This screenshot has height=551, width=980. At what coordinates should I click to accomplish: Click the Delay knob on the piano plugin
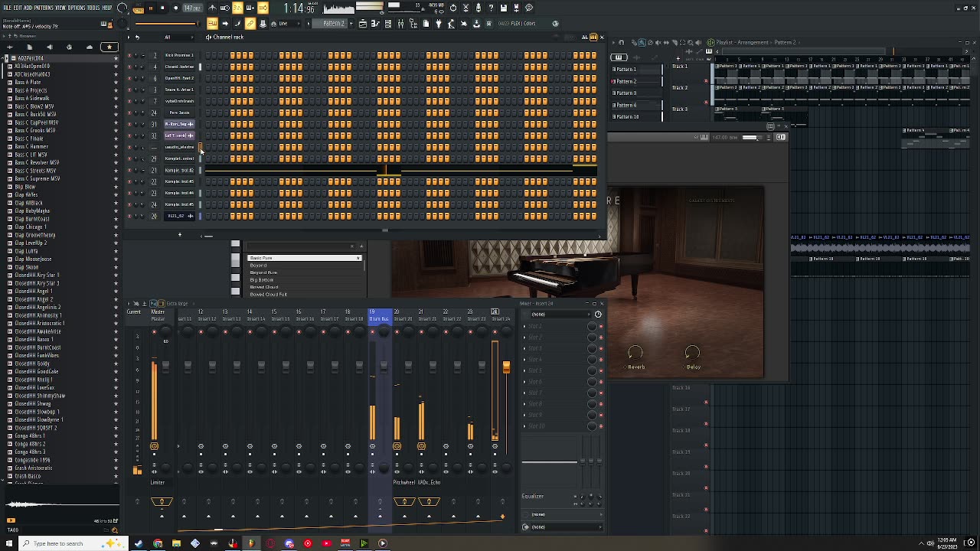tap(692, 353)
